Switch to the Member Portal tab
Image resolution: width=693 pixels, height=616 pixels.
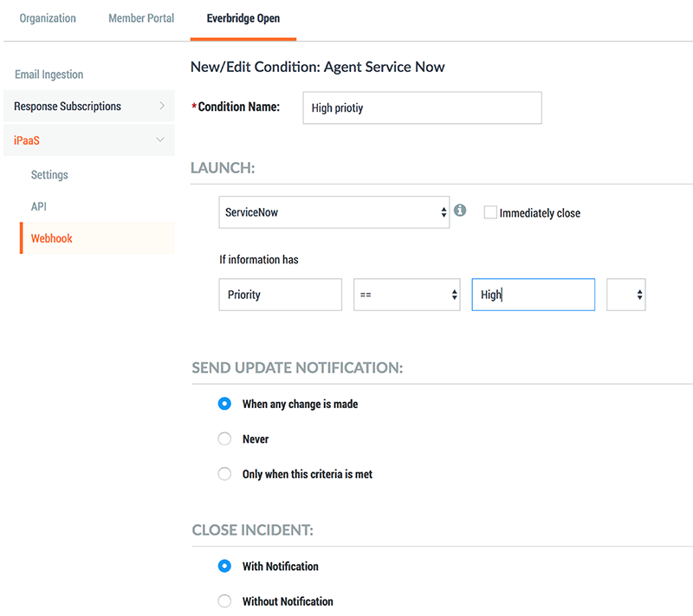[x=141, y=18]
